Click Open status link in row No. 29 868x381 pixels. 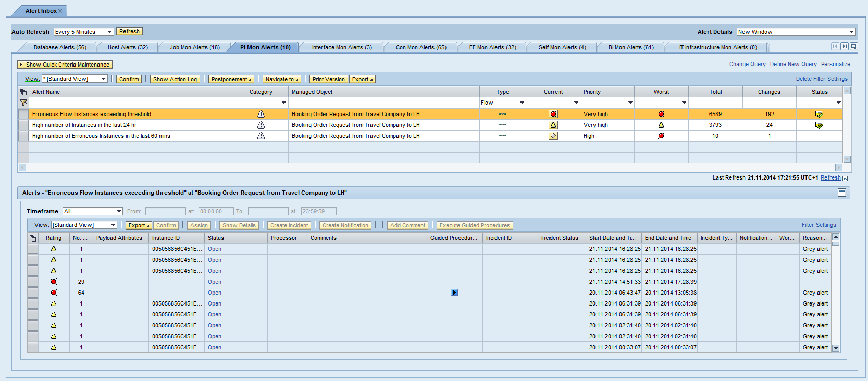[x=215, y=282]
